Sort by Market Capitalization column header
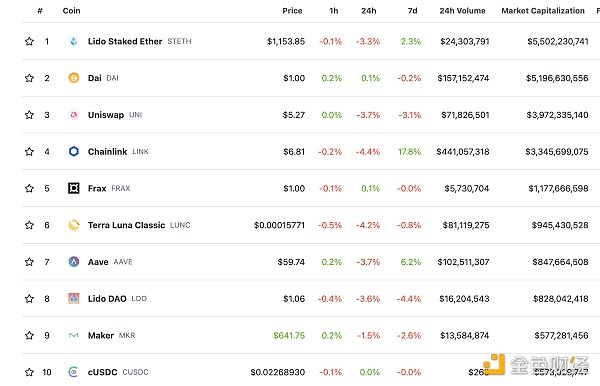The height and width of the screenshot is (386, 600). [x=543, y=11]
